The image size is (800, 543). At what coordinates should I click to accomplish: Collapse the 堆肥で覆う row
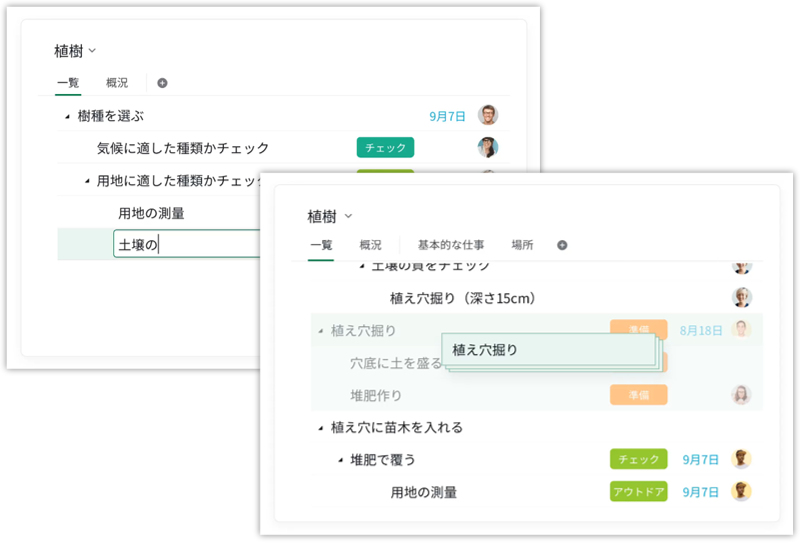click(341, 460)
